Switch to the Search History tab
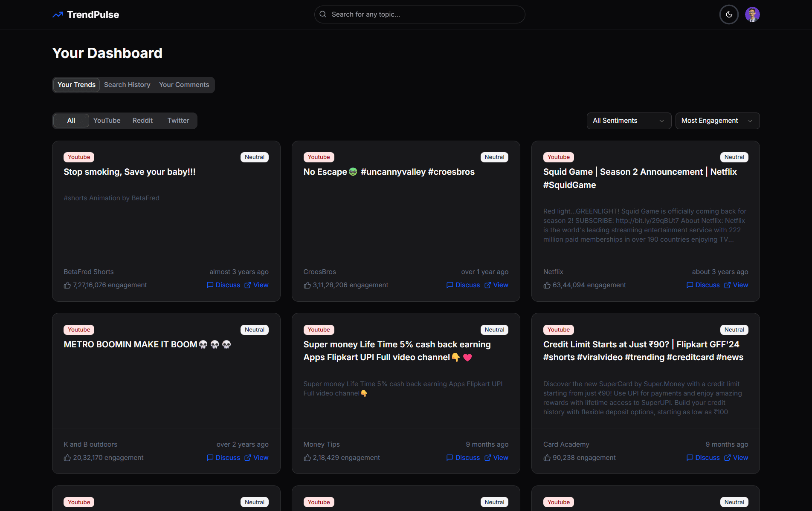The image size is (812, 511). 127,85
